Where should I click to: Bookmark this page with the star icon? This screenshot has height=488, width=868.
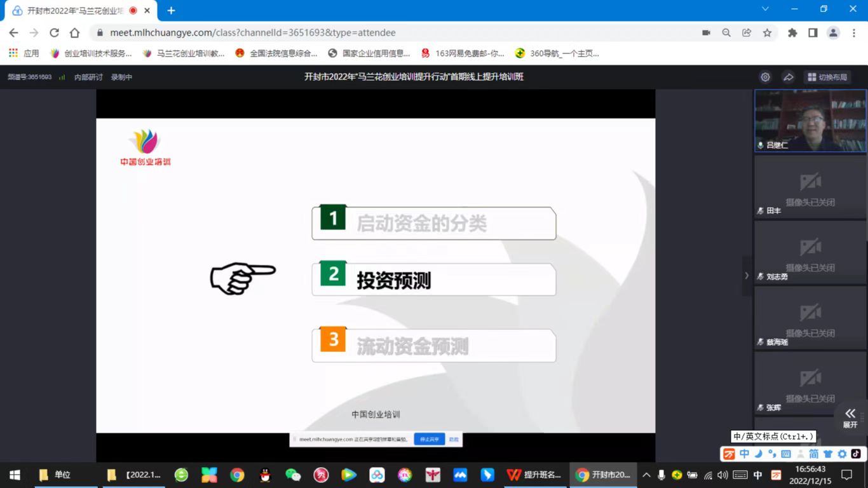(767, 32)
